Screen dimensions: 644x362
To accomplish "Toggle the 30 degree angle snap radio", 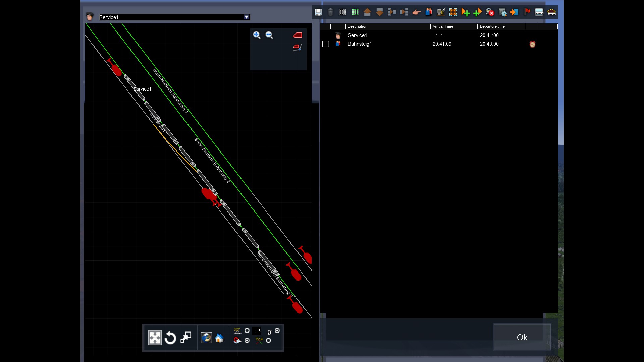I will [x=247, y=331].
